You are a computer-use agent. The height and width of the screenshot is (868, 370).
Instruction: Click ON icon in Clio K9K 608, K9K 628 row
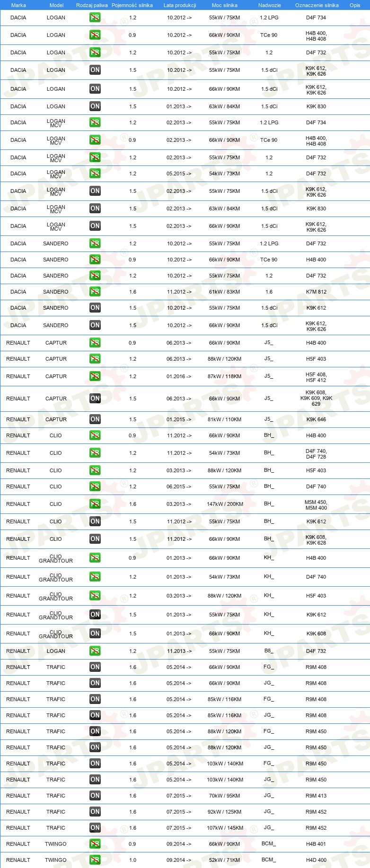95,539
